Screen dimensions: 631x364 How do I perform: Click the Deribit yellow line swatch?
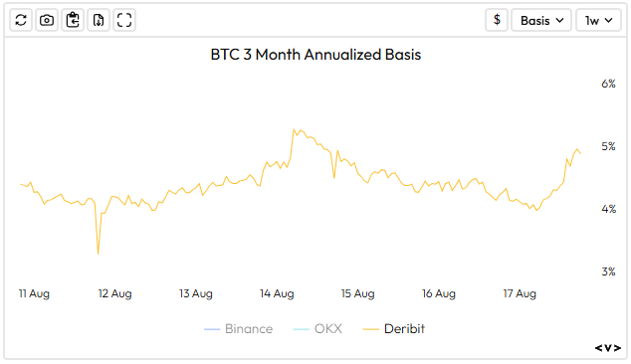pos(370,329)
